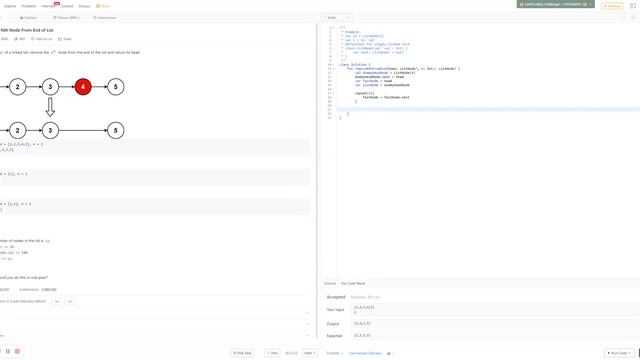
Task: Click the fold arrow beside the repeat line
Action: [x=333, y=93]
